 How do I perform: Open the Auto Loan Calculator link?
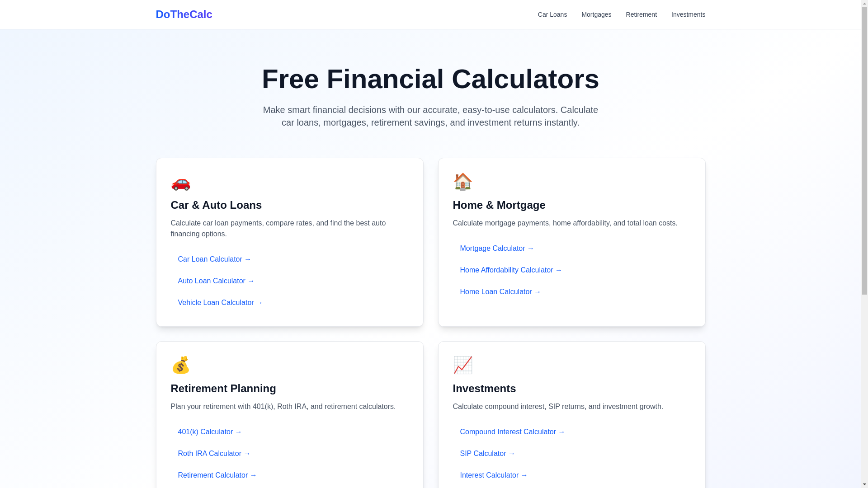[216, 281]
